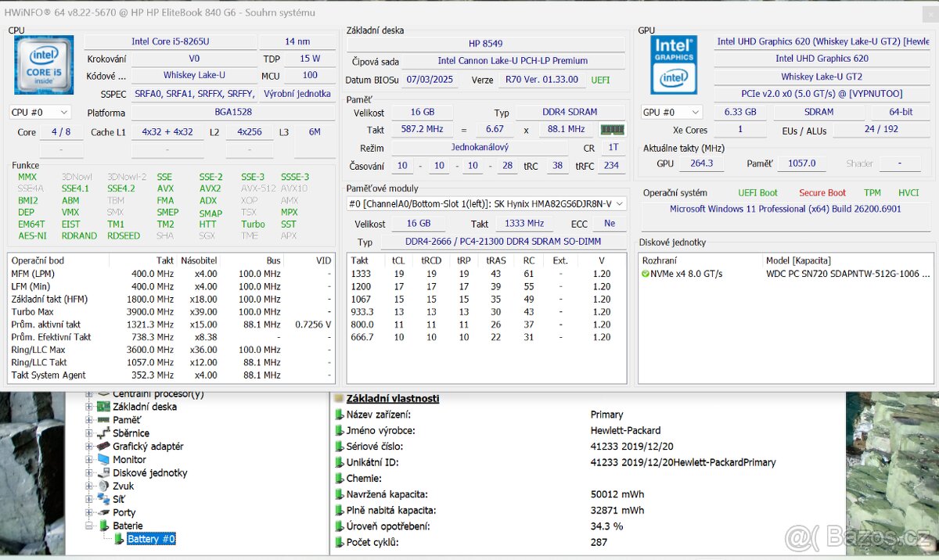Click the underlined Základní vlastnosti heading
The width and height of the screenshot is (939, 560).
click(x=391, y=398)
